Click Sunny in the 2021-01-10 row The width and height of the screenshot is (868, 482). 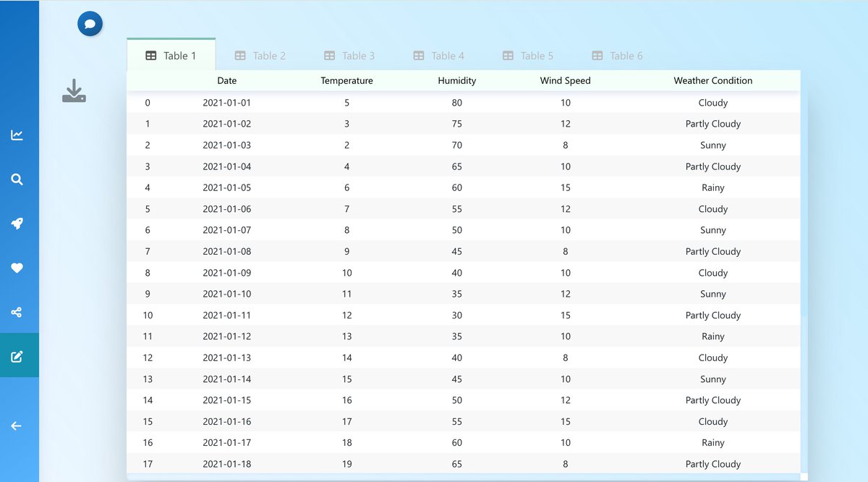[713, 294]
